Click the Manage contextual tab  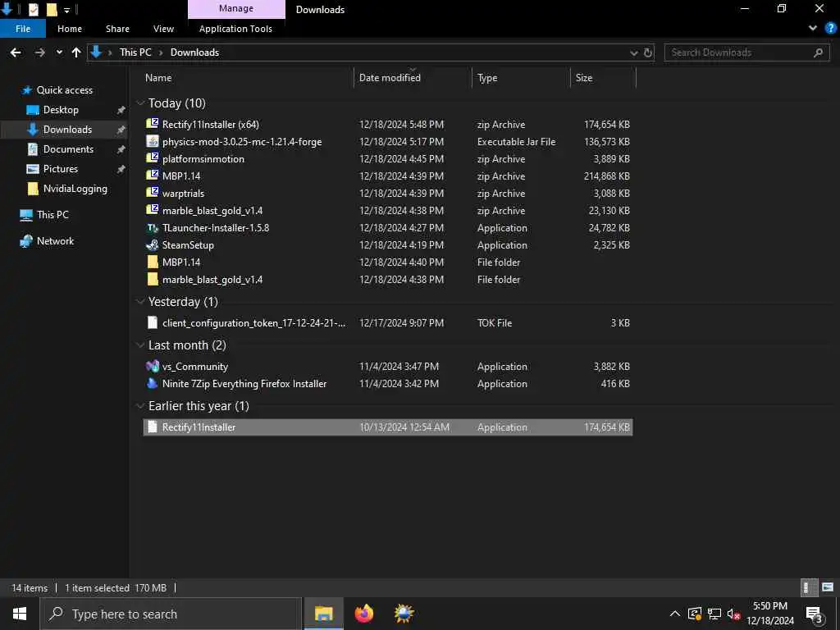point(236,9)
